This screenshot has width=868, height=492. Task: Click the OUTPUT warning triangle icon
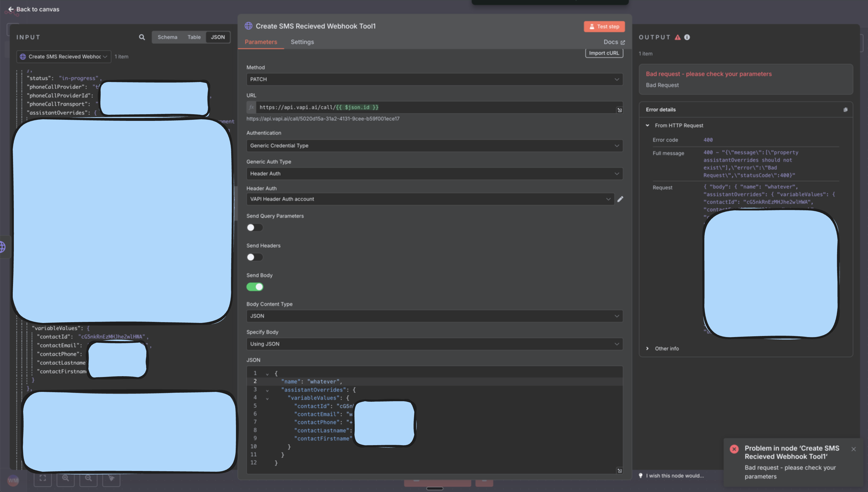pyautogui.click(x=677, y=37)
